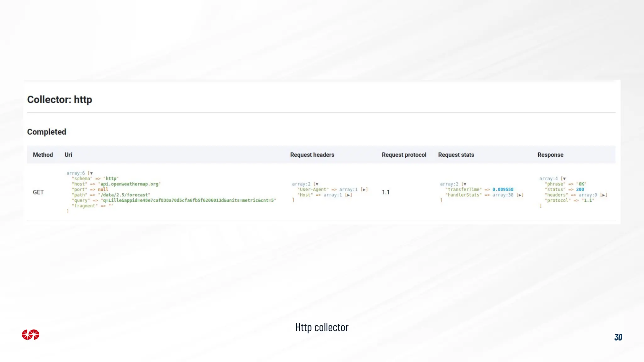Image resolution: width=644 pixels, height=362 pixels.
Task: Click the Method column header
Action: tap(43, 155)
